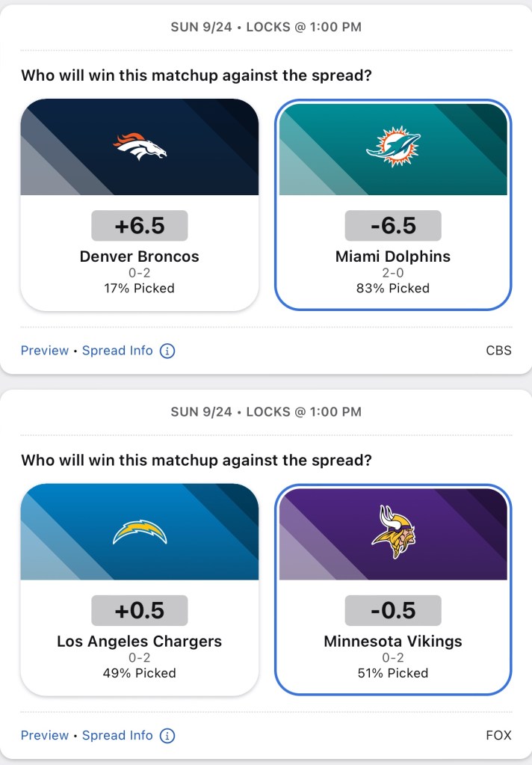Open Spread Info link under Vikings matchup

coord(117,736)
